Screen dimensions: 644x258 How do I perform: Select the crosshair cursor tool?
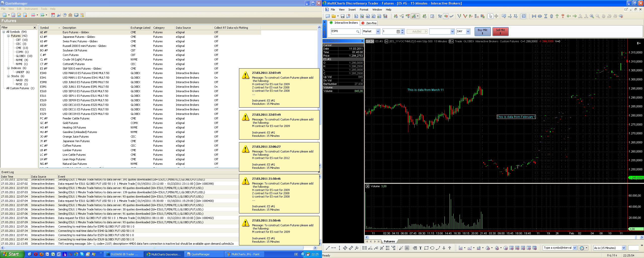(496, 16)
